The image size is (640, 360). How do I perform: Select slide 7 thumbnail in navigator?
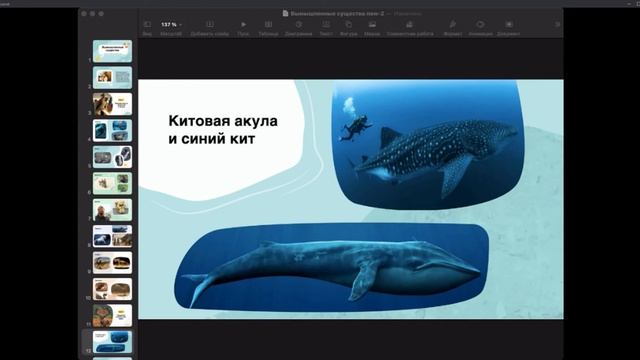[112, 210]
